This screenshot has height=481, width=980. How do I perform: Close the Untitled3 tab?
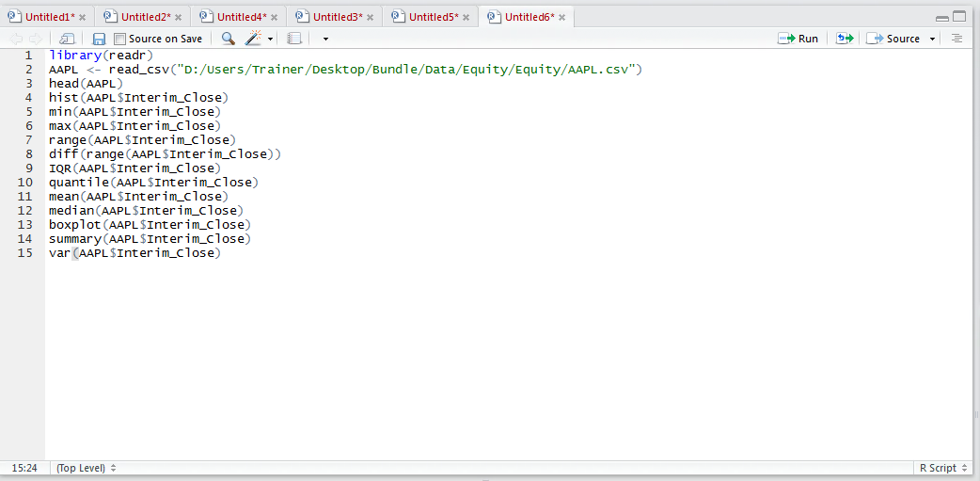(x=370, y=18)
